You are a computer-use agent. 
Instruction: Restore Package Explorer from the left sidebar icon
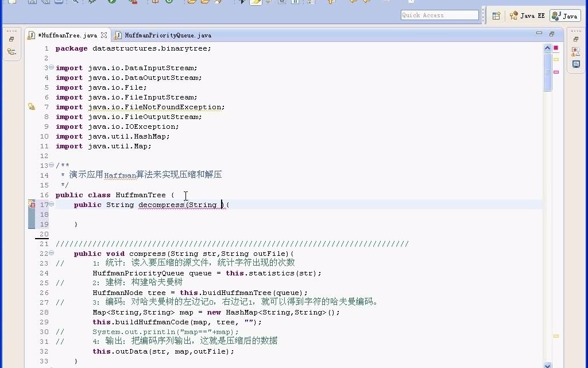[x=11, y=39]
